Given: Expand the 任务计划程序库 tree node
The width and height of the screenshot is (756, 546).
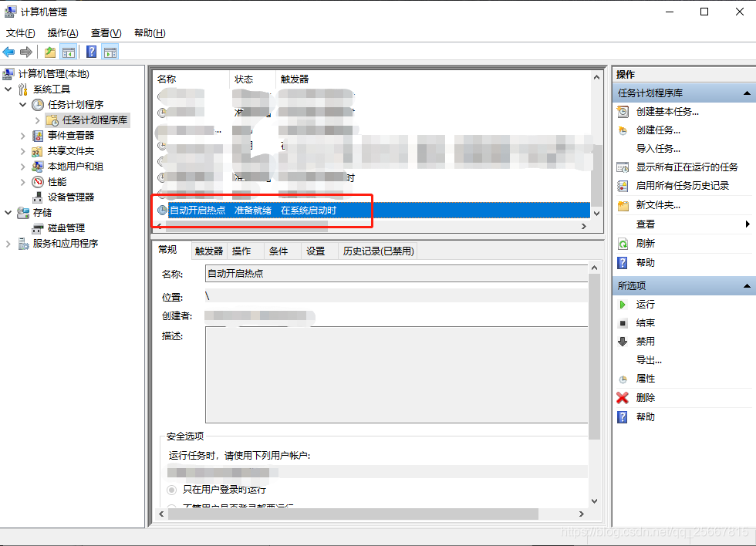Looking at the screenshot, I should (x=37, y=120).
